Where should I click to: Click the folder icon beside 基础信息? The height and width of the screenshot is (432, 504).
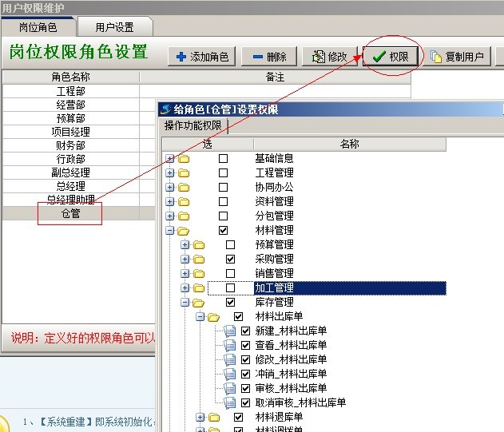point(185,159)
